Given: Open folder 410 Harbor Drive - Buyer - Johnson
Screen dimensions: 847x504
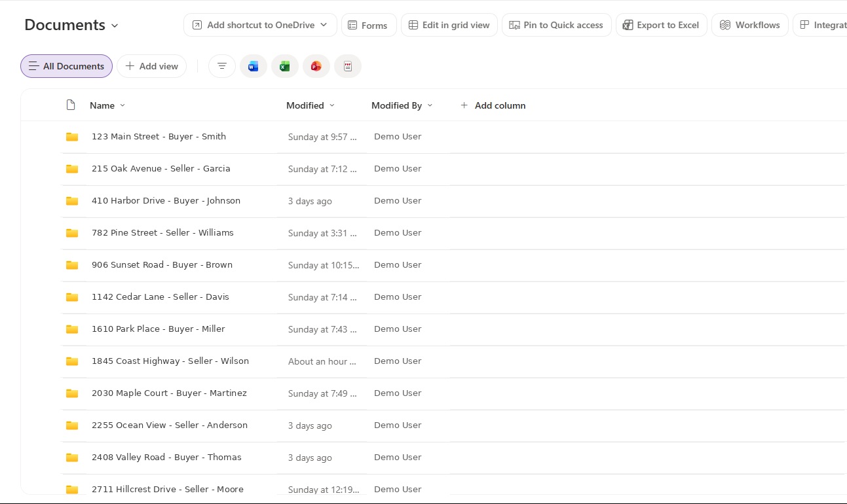Looking at the screenshot, I should point(166,201).
